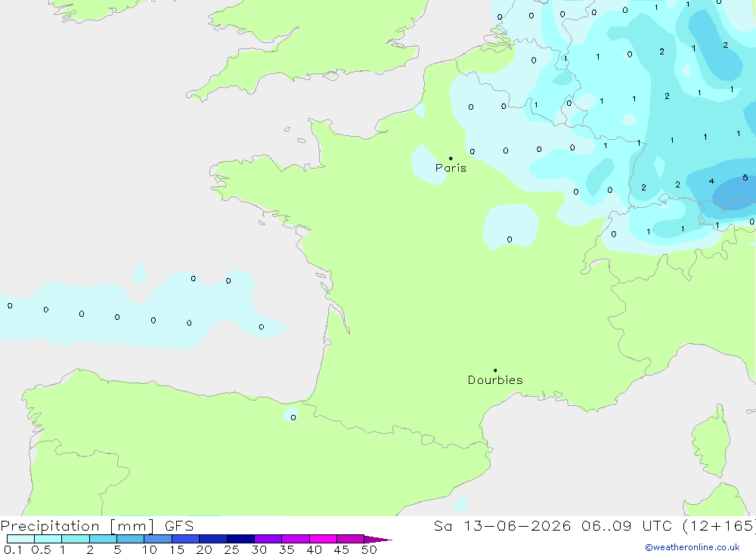Pick the 15–20 mm legend swatch
The image size is (756, 554).
(x=186, y=539)
